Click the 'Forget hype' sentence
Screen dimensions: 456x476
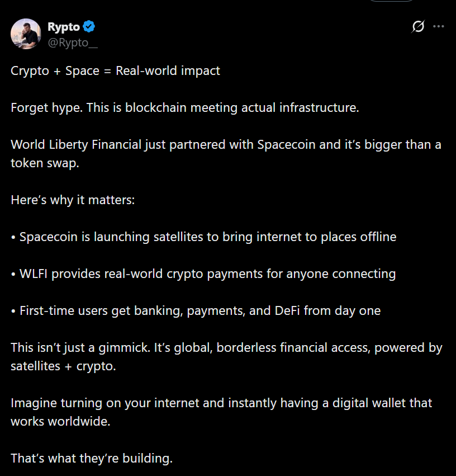click(184, 107)
